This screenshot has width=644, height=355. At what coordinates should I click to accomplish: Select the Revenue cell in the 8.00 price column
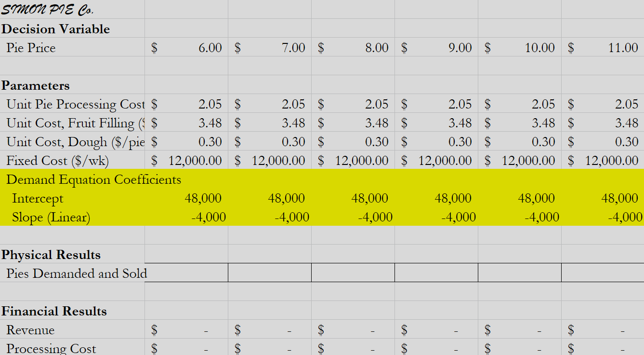pyautogui.click(x=353, y=330)
